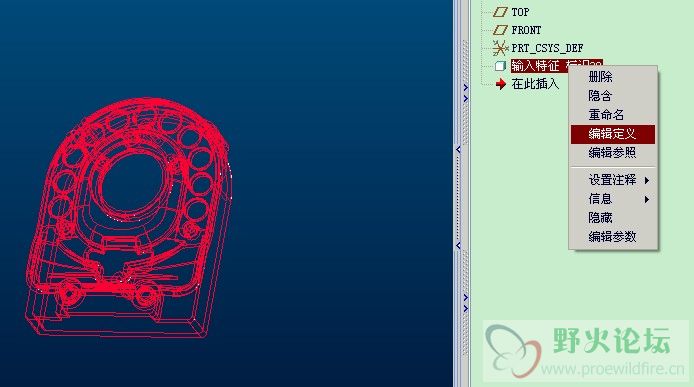Viewport: 694px width, 387px height.
Task: Choose 编辑参照 from the context menu
Action: 612,153
